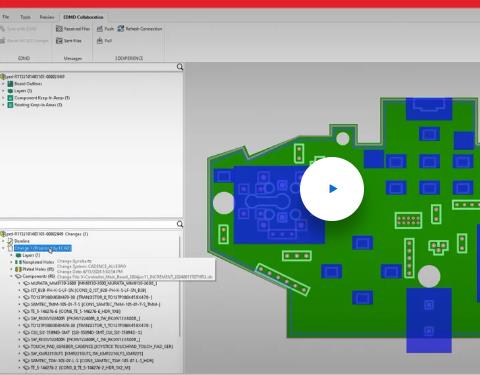Expand the Component Keep-In Areas node

pos(3,98)
